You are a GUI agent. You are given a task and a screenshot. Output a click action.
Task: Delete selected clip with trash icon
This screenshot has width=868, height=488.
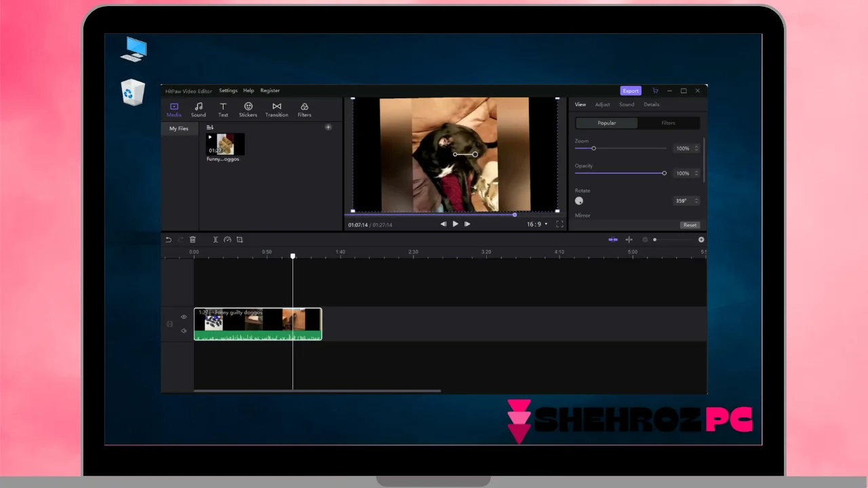point(193,239)
